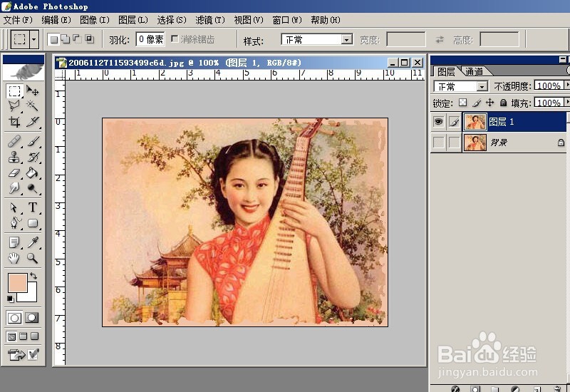Select the Hand tool

click(x=14, y=258)
